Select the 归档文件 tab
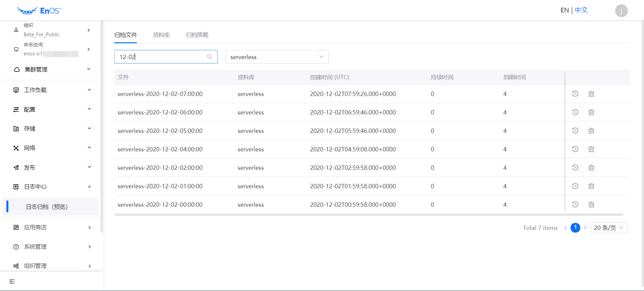The width and height of the screenshot is (644, 291). click(x=125, y=35)
